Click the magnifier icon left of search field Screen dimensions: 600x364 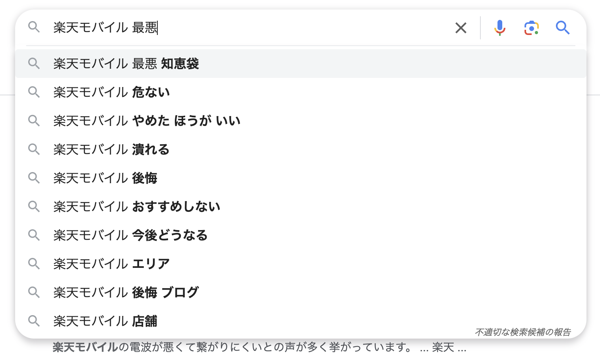34,27
